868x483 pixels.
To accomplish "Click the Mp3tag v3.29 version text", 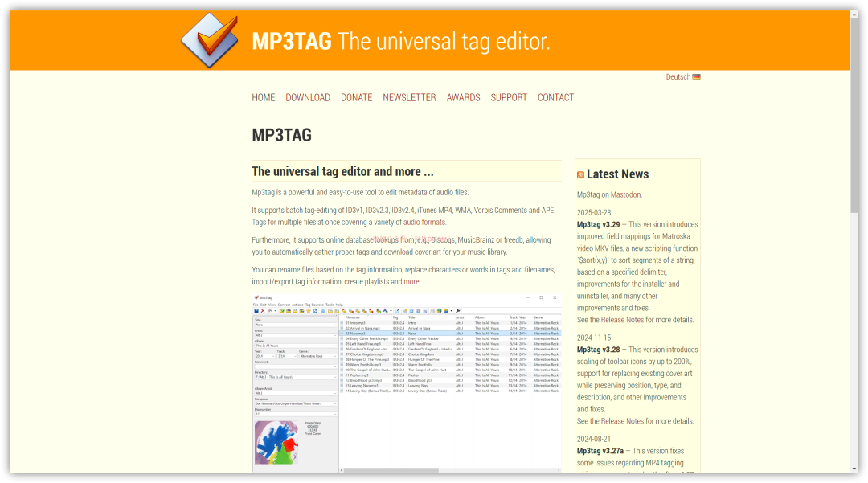I will click(599, 225).
